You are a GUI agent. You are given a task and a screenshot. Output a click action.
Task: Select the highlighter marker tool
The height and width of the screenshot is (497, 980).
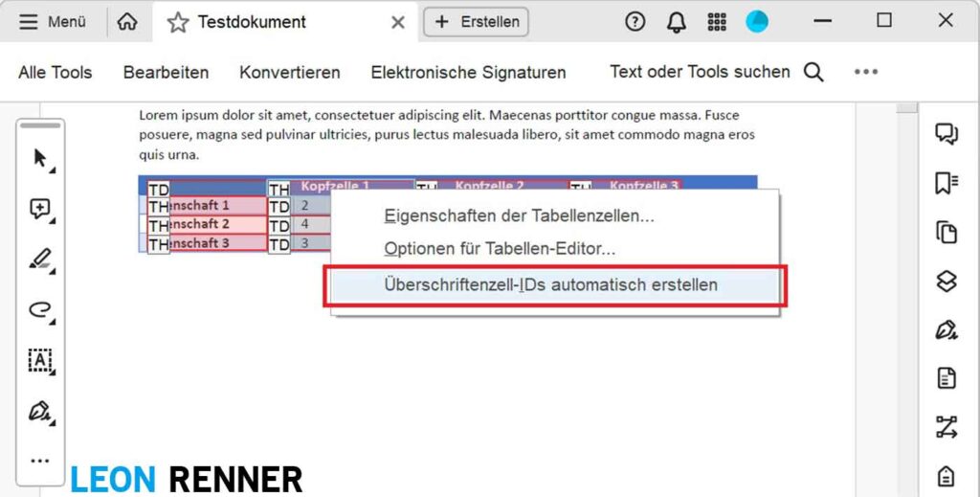pyautogui.click(x=40, y=260)
